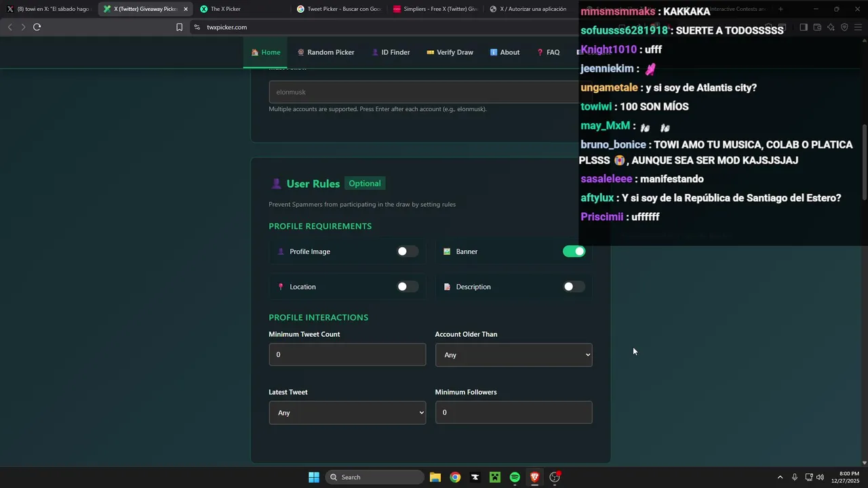Screen dimensions: 868x488
Task: Close the X Giveaway Picker tab
Action: (186, 9)
